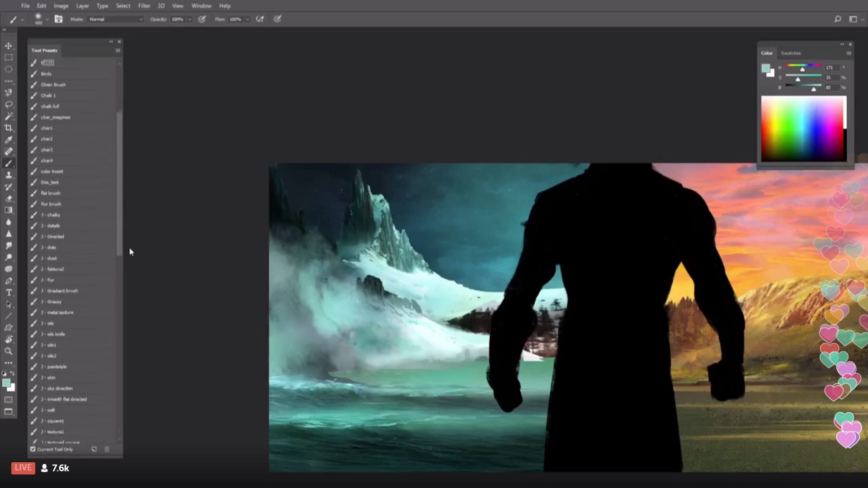Image resolution: width=868 pixels, height=488 pixels.
Task: Choose the Clone Stamp tool
Action: click(x=8, y=175)
